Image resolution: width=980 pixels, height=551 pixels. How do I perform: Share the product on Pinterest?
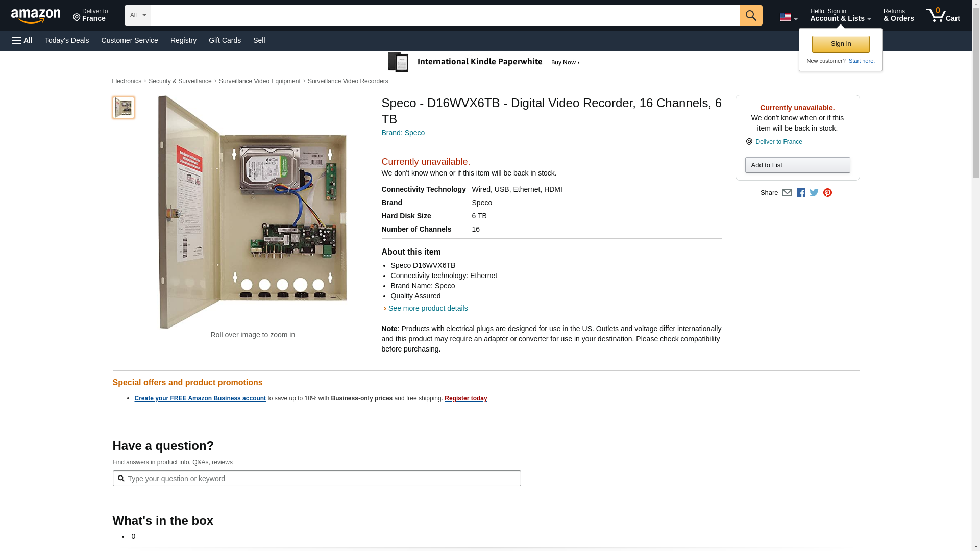(x=827, y=193)
